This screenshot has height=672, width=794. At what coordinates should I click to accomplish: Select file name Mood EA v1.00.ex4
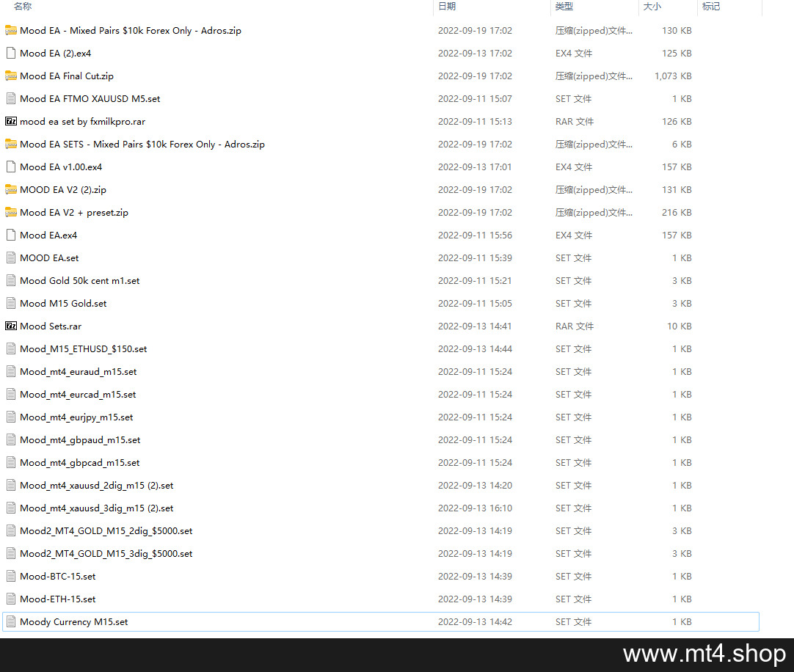pos(61,167)
